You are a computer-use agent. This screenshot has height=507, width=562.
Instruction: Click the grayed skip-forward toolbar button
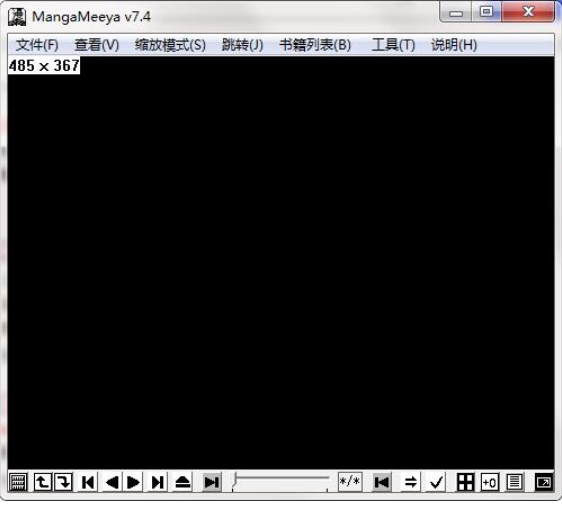point(212,482)
